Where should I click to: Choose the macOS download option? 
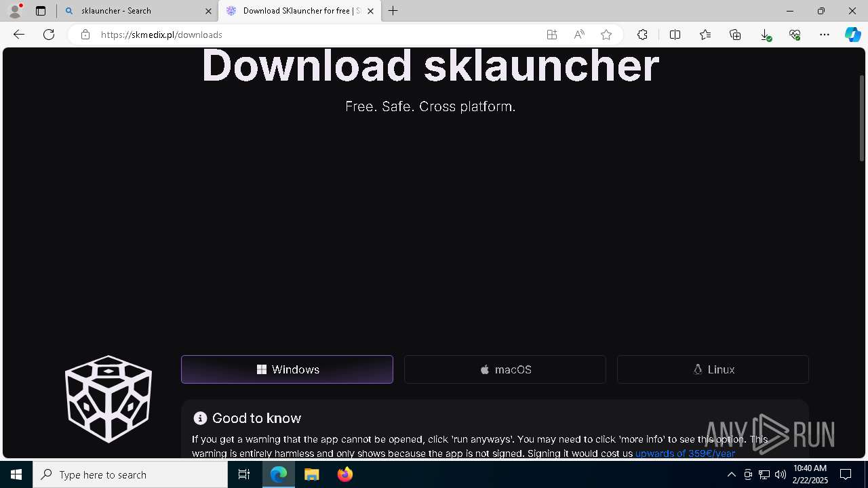505,369
